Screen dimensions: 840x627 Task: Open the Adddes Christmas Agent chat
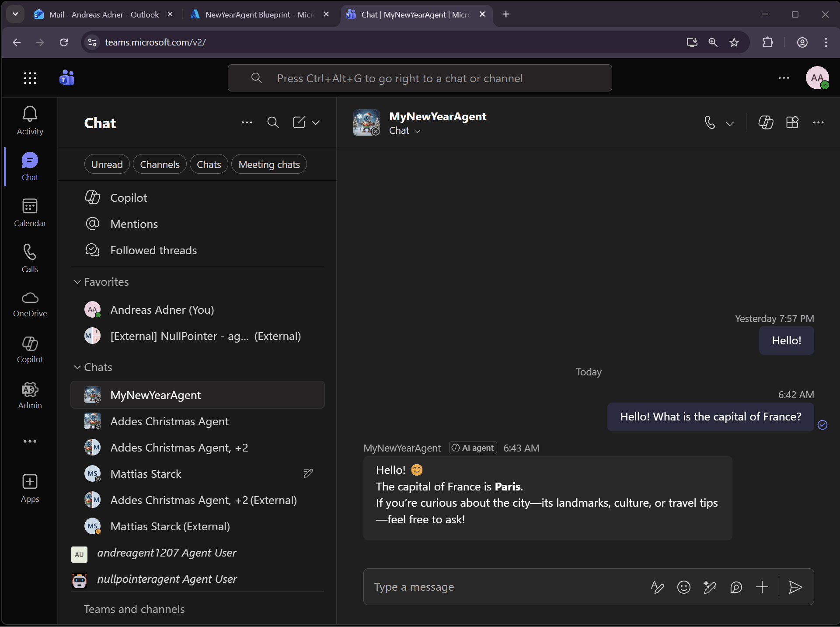pyautogui.click(x=169, y=421)
